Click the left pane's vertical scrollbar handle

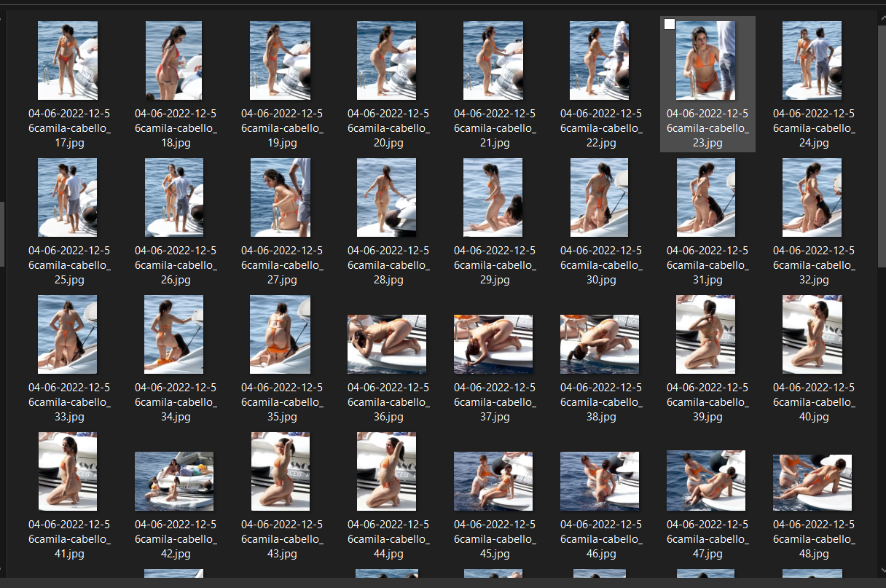2,233
